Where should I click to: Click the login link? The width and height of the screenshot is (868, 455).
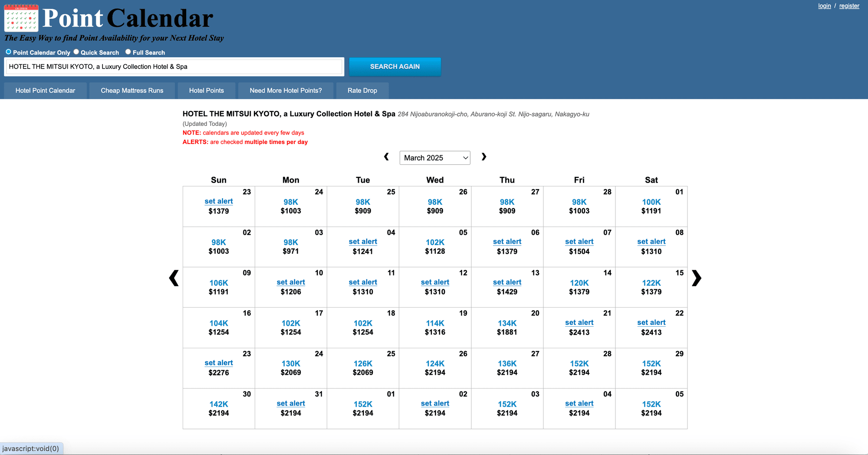coord(824,6)
